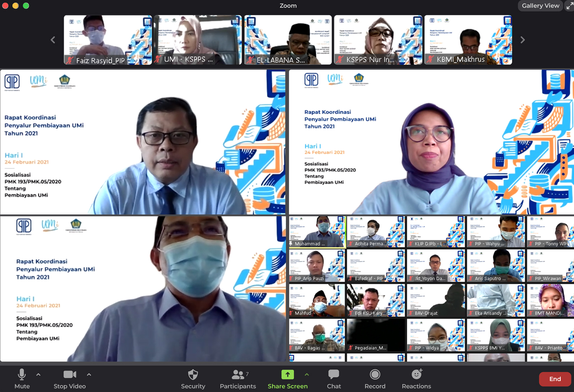Mute the microphone
574x392 pixels.
coord(22,375)
